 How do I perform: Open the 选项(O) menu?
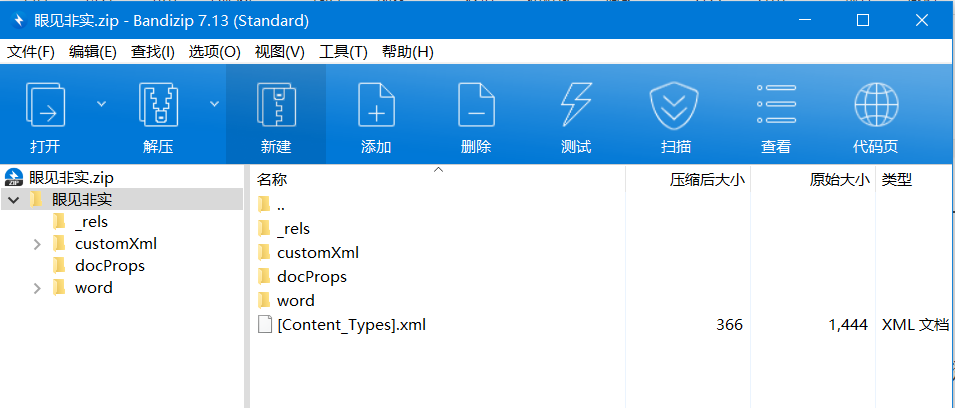(214, 52)
